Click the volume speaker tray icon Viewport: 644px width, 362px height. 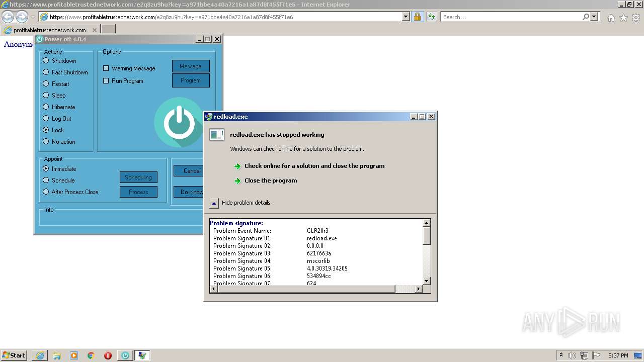(572, 355)
